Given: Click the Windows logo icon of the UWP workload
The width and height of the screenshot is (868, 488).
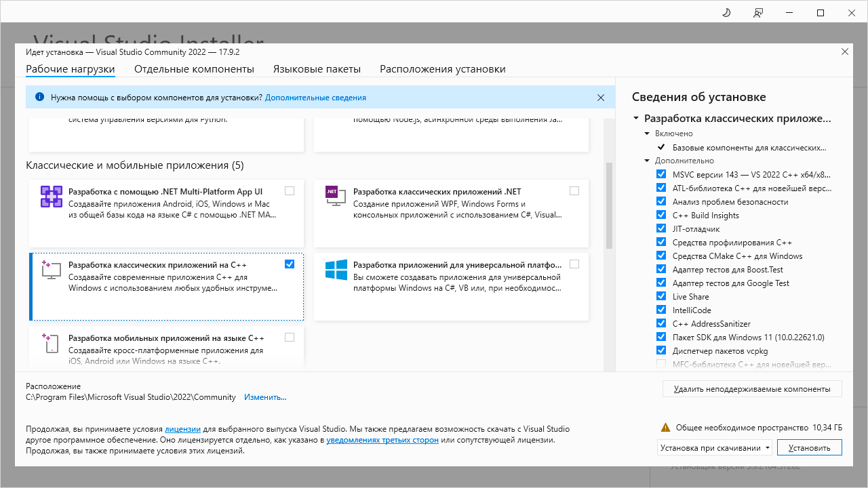Looking at the screenshot, I should [336, 270].
